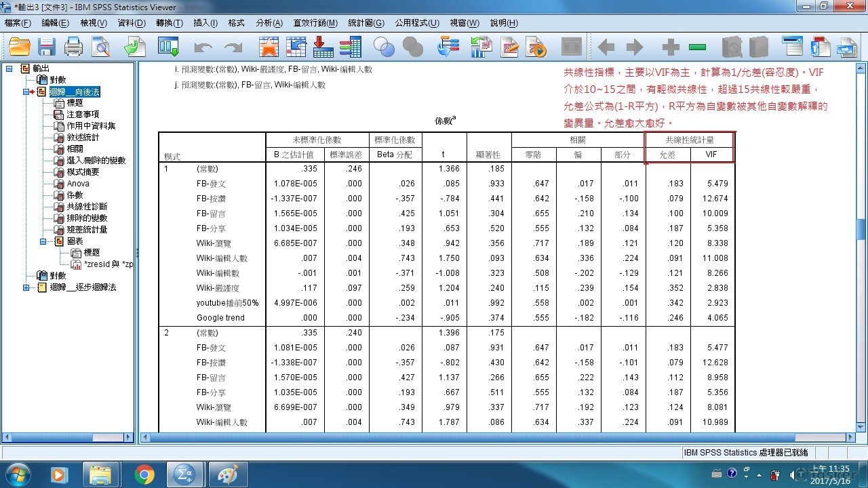
Task: Click the Undo arrow icon
Action: tap(203, 47)
